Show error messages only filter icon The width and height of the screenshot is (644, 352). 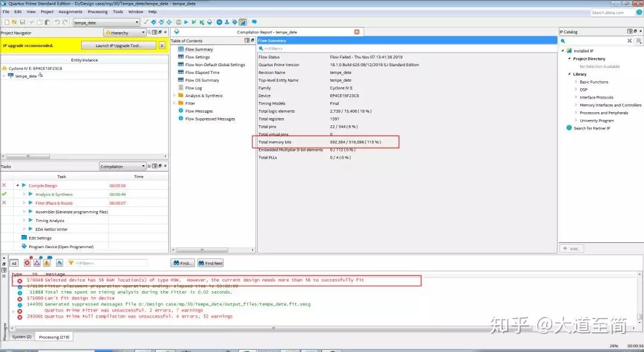(27, 263)
